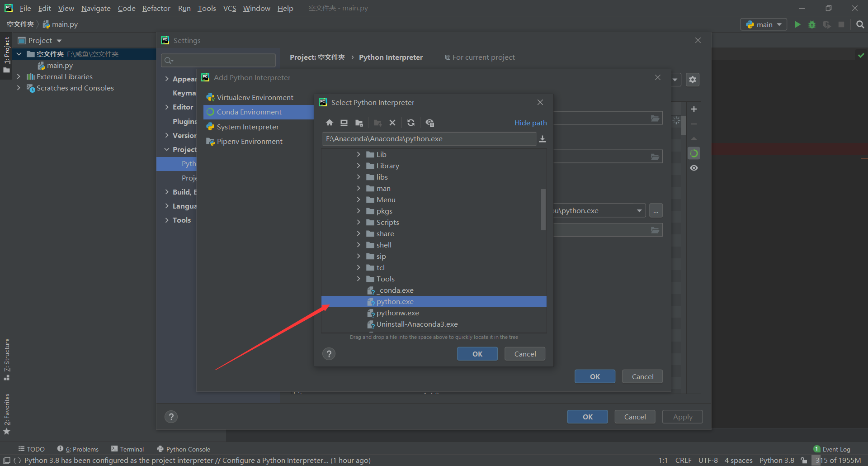This screenshot has width=868, height=466.
Task: Open Python Console tool window
Action: coord(184,449)
